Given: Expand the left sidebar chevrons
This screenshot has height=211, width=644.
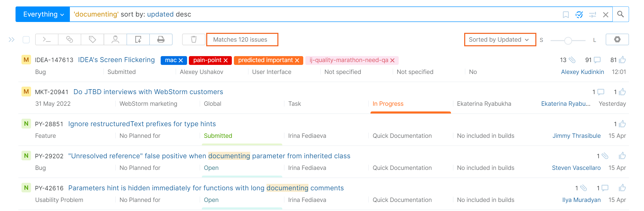Looking at the screenshot, I should point(11,39).
